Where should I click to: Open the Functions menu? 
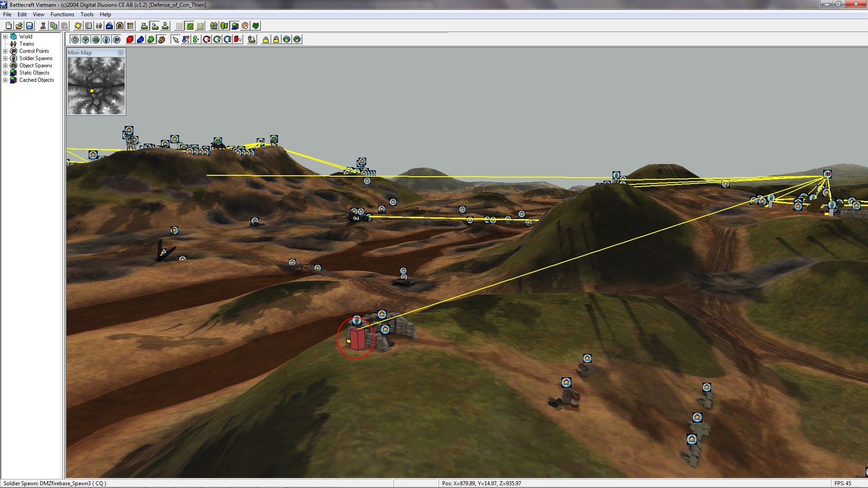[62, 14]
